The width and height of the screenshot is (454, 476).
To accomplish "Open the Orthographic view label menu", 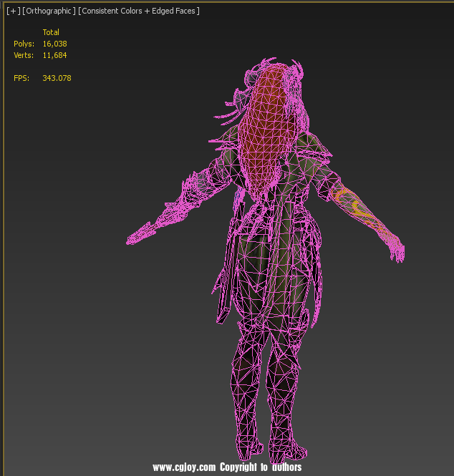I will [48, 11].
